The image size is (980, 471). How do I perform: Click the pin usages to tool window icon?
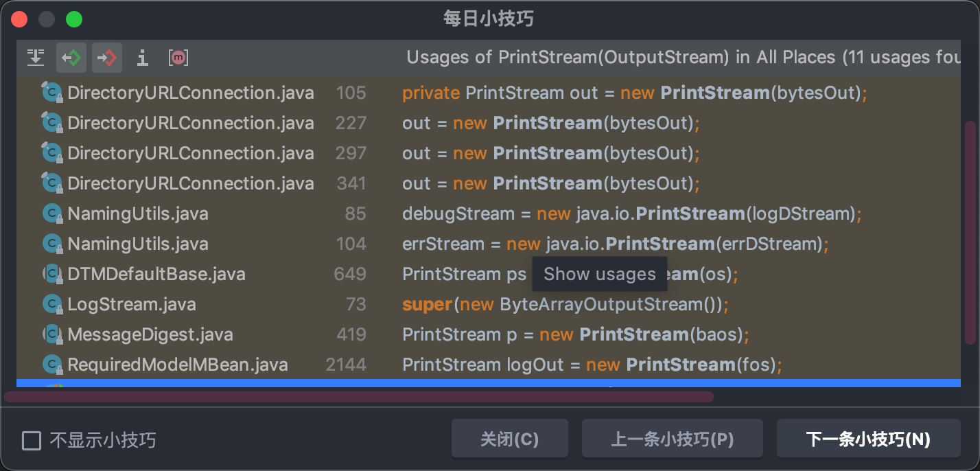click(x=36, y=57)
